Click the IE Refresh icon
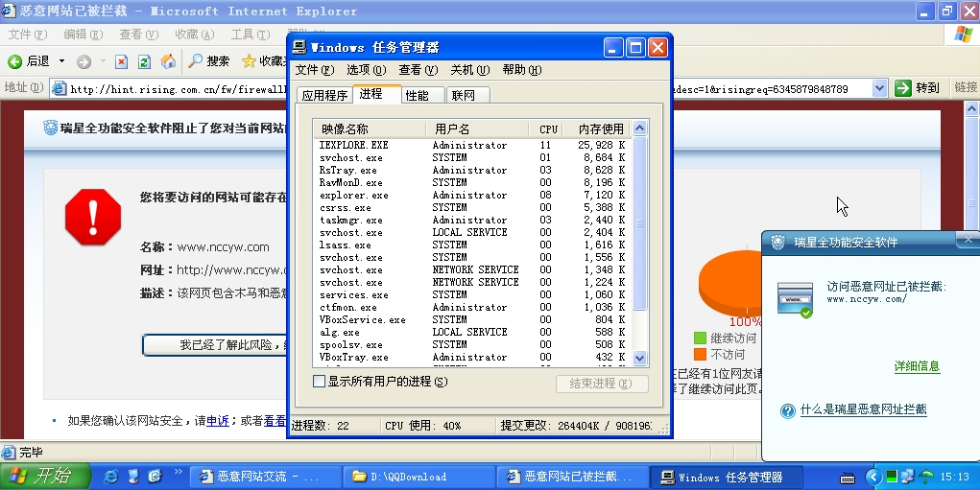980x490 pixels. pyautogui.click(x=144, y=61)
